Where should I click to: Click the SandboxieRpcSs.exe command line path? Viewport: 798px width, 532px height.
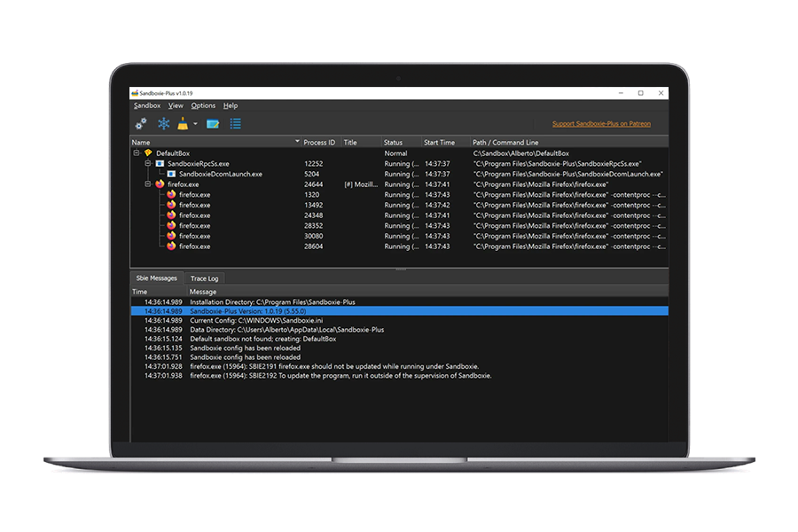click(x=558, y=164)
